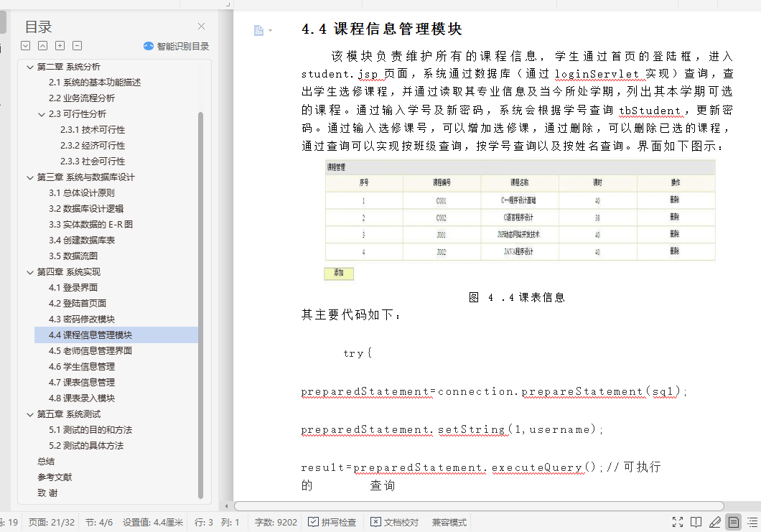Image resolution: width=761 pixels, height=532 pixels.
Task: Toggle 拼写检查 spell check
Action: point(332,522)
